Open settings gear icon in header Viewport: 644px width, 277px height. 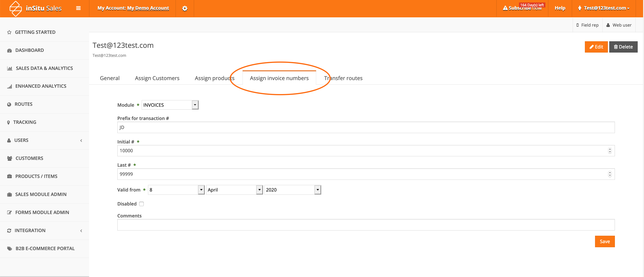(x=185, y=9)
